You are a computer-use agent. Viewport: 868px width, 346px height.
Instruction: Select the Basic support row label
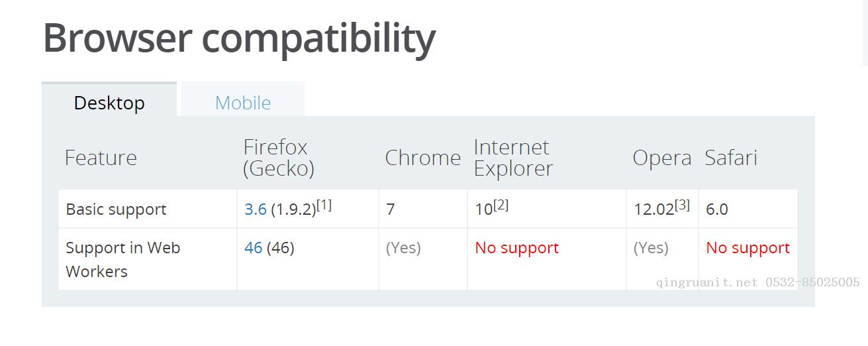(116, 209)
